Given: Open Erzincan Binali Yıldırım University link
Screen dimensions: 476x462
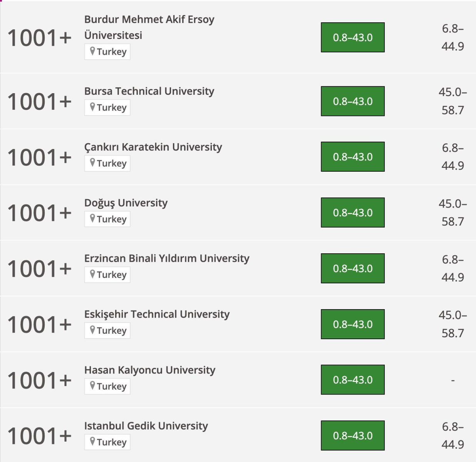Looking at the screenshot, I should point(167,258).
